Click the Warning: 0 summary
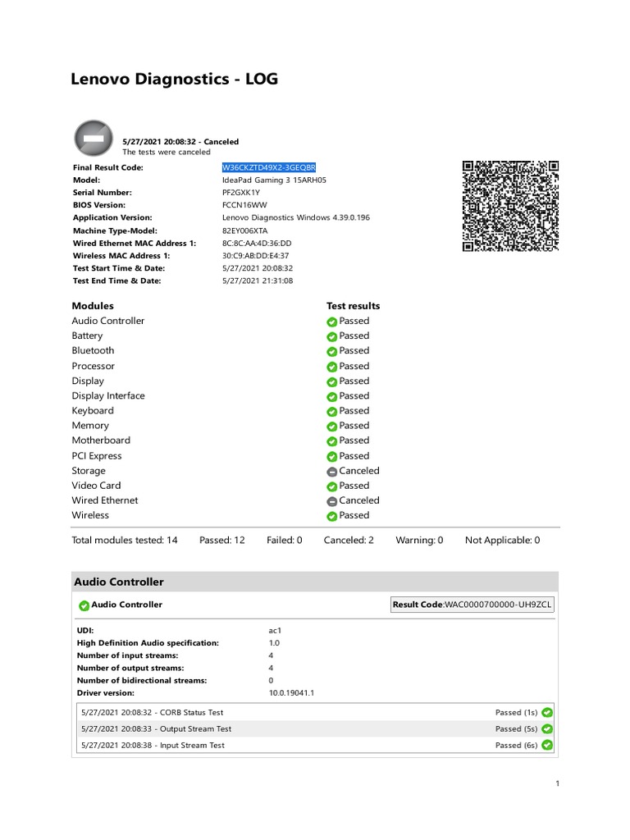Screen dimensions: 630x840 419,540
